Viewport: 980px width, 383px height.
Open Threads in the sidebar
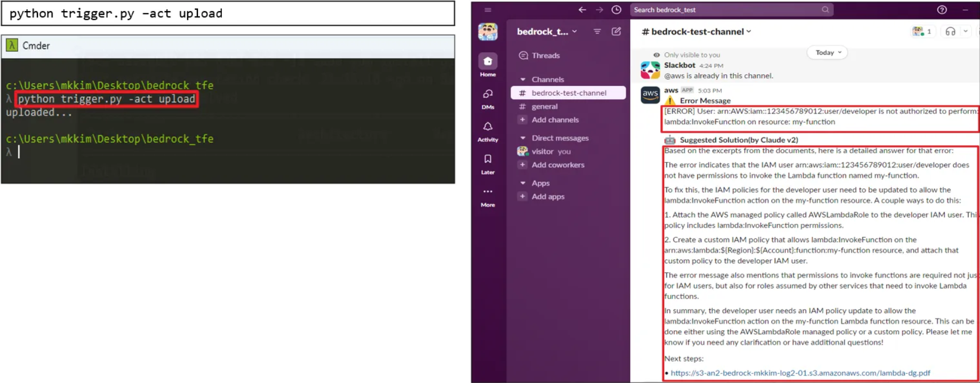pos(545,56)
